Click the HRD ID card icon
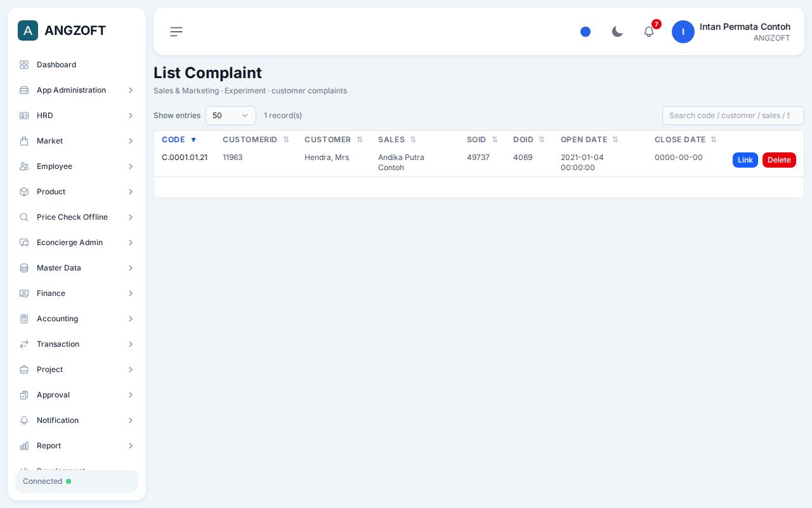Viewport: 812px width, 508px height. [24, 116]
